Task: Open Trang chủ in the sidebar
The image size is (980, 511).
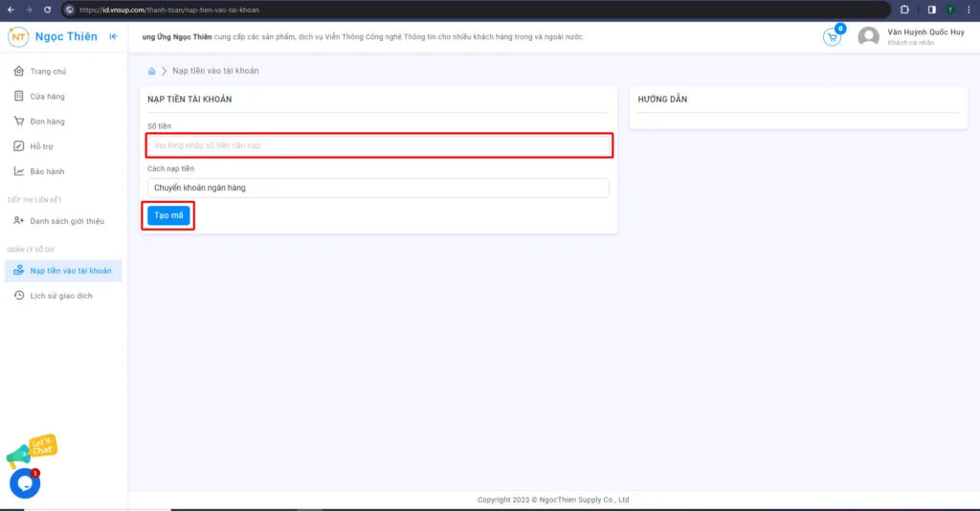Action: [x=48, y=72]
